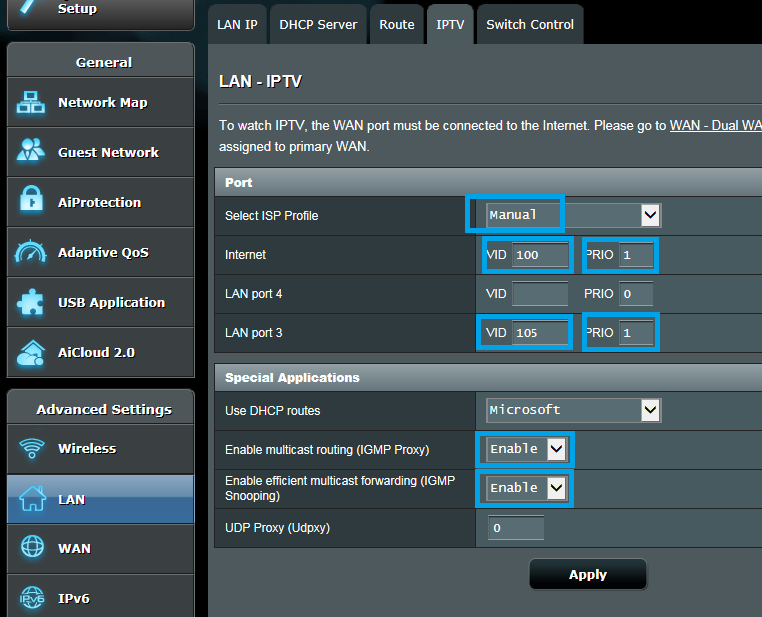Screen dimensions: 762x617
Task: Open the IPv6 globe icon
Action: [32, 598]
